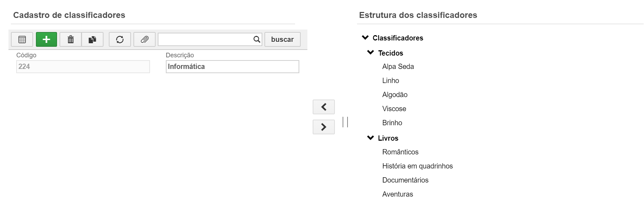Open attachments with paperclip icon
Image resolution: width=644 pixels, height=204 pixels.
pos(144,39)
